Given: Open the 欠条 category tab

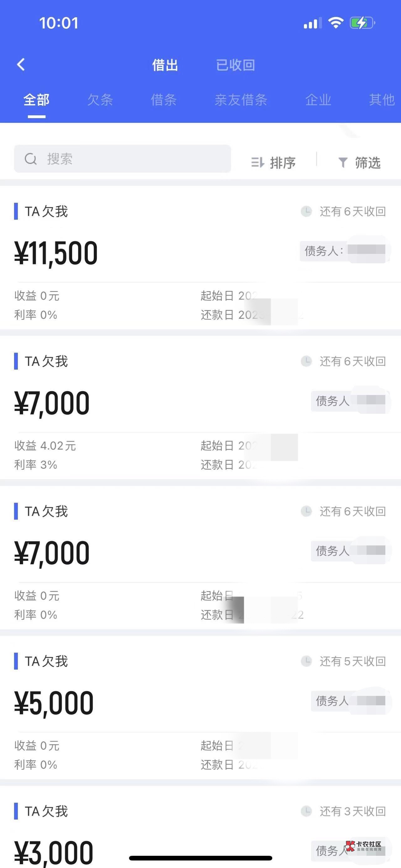Looking at the screenshot, I should click(x=100, y=100).
